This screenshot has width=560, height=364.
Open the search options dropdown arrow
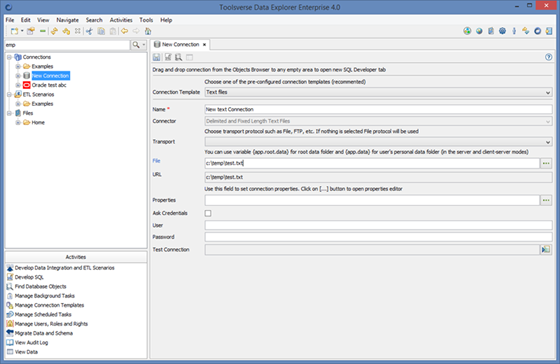tap(144, 45)
